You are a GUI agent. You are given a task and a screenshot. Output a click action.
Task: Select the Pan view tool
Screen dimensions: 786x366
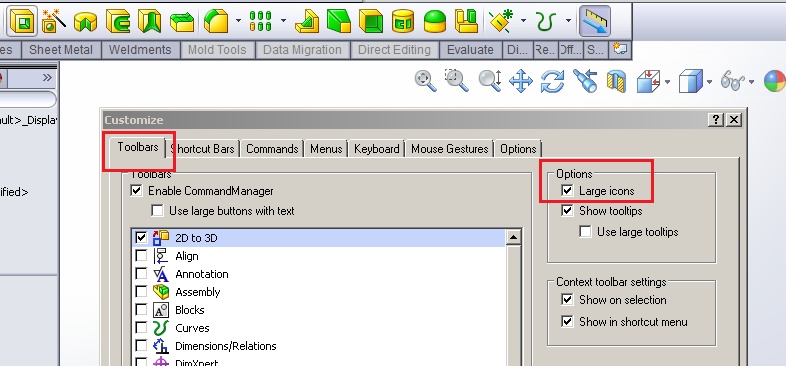(521, 81)
